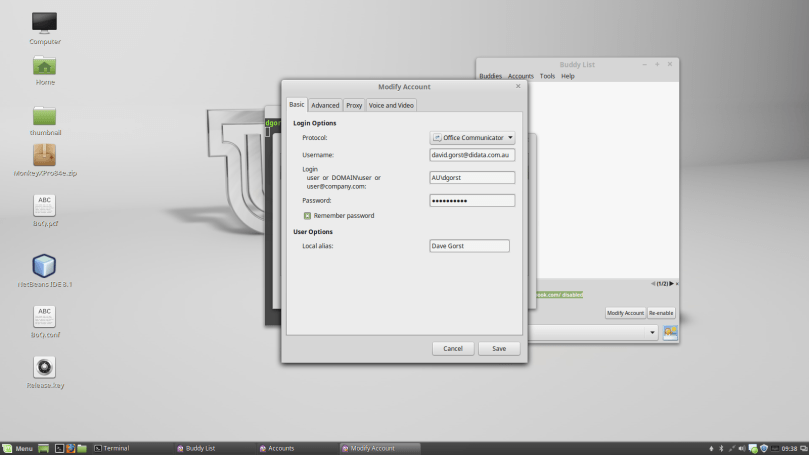Open the Mint Menu button
Screen dimensions: 809x455
[18, 448]
